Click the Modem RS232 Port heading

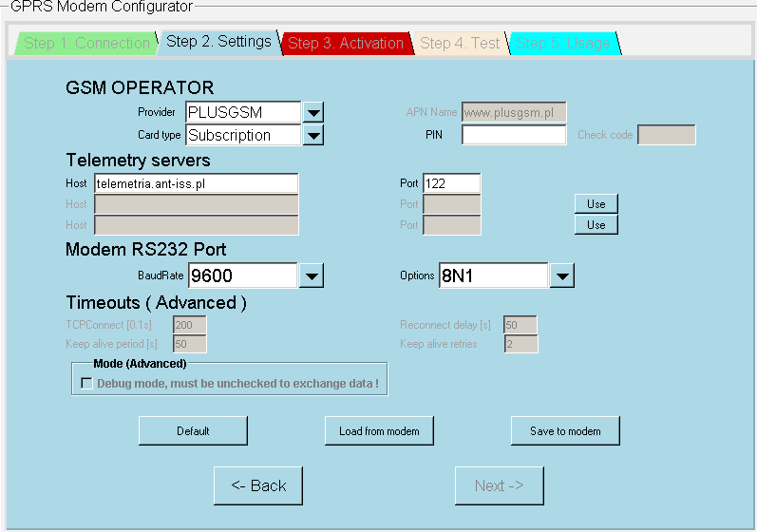click(146, 250)
